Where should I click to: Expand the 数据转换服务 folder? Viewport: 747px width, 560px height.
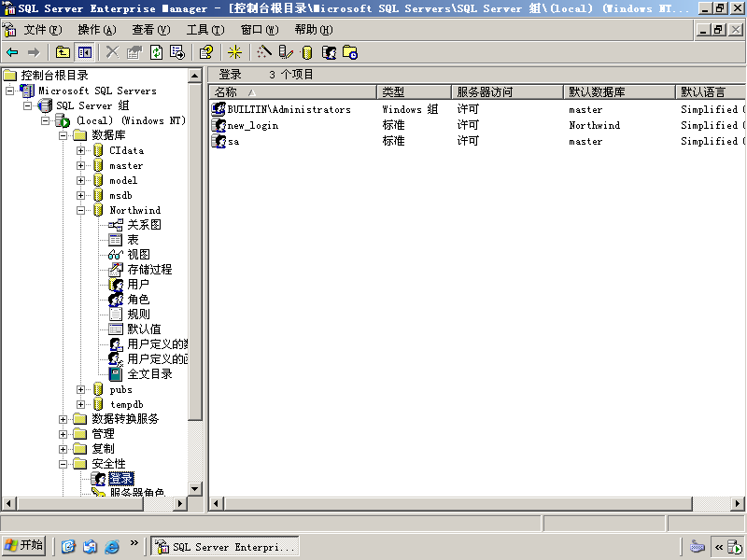(63, 419)
